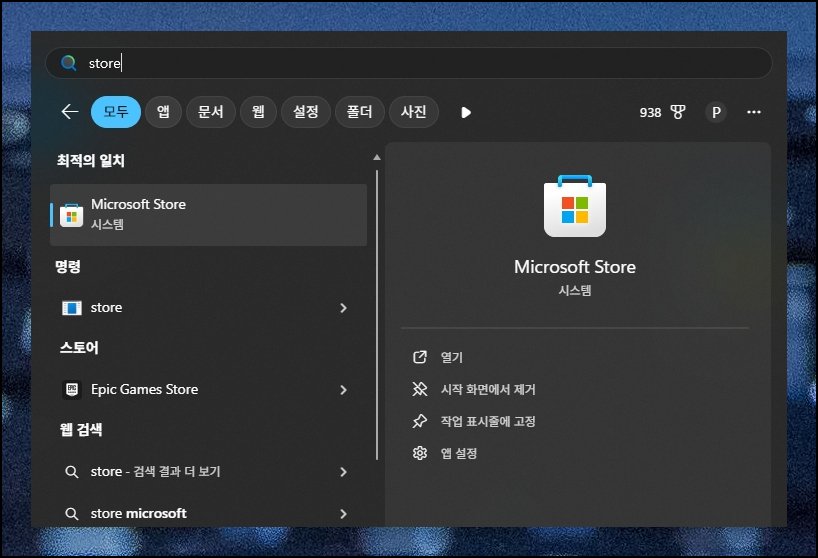Go back using the left arrow icon
This screenshot has width=818, height=558.
pyautogui.click(x=70, y=112)
